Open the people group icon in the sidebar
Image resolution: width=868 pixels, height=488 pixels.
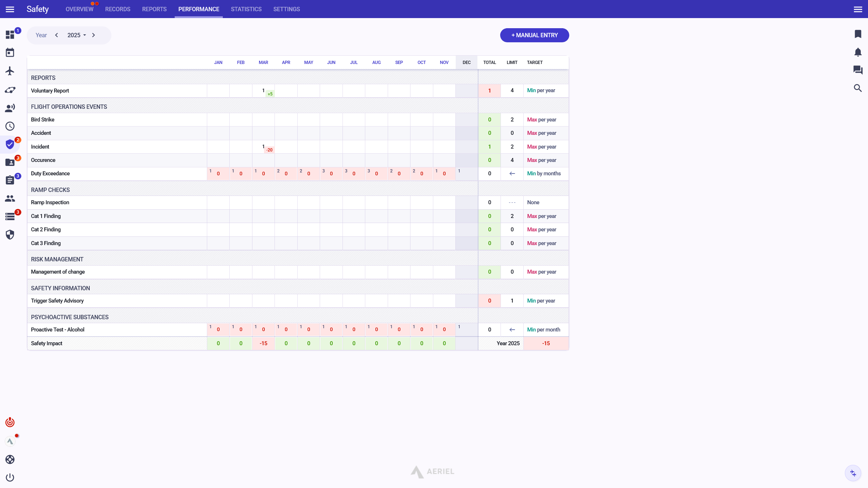[10, 198]
